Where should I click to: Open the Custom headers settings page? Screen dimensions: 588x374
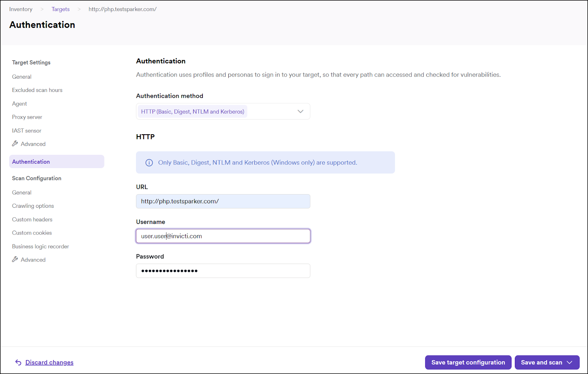point(32,219)
